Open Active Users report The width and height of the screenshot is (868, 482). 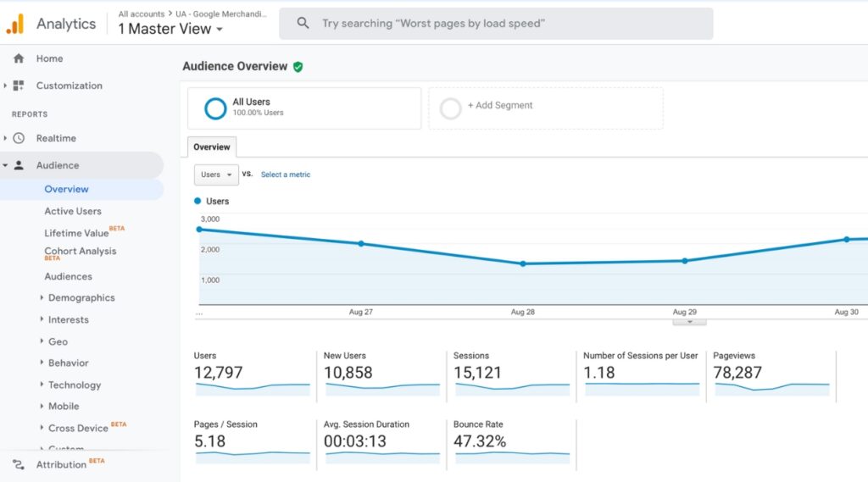point(73,211)
